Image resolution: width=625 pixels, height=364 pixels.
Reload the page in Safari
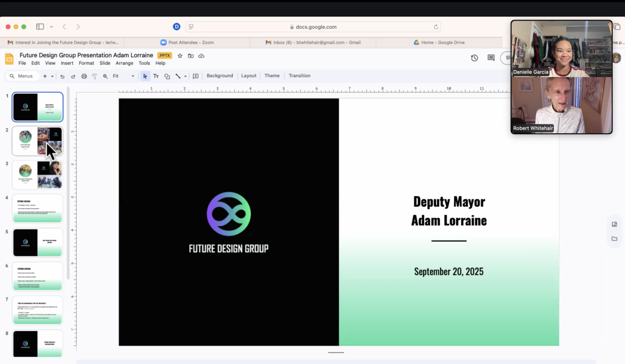coord(436,27)
